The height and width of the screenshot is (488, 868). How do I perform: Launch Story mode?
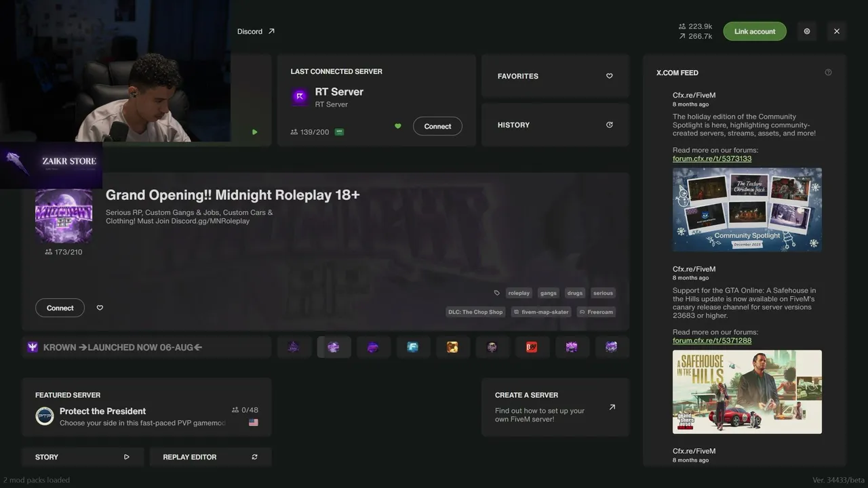tap(83, 457)
